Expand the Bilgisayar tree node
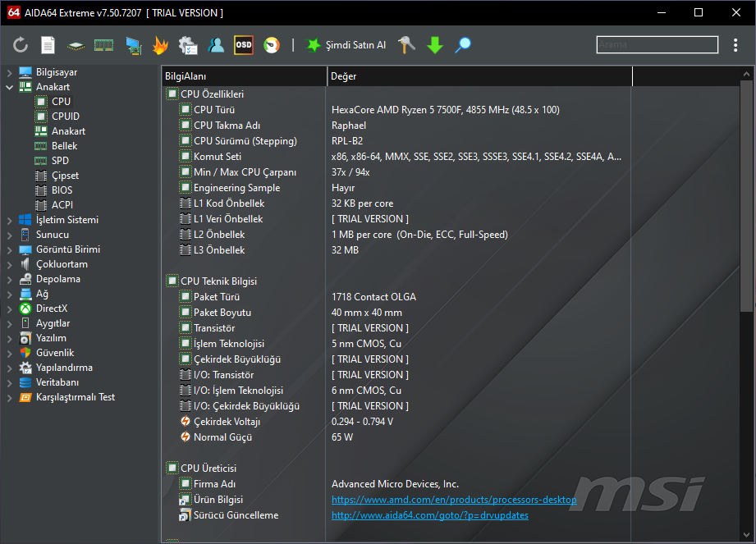The image size is (756, 544). (9, 72)
